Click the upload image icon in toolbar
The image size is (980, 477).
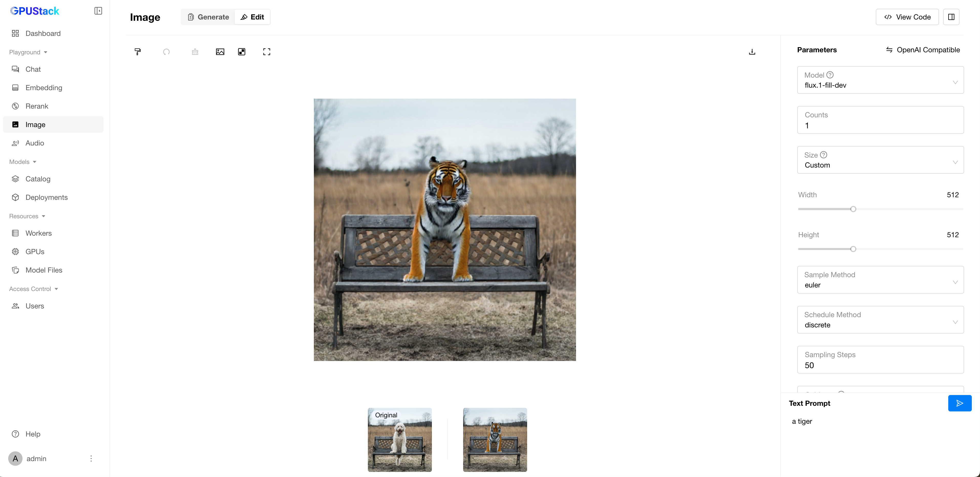pyautogui.click(x=220, y=52)
